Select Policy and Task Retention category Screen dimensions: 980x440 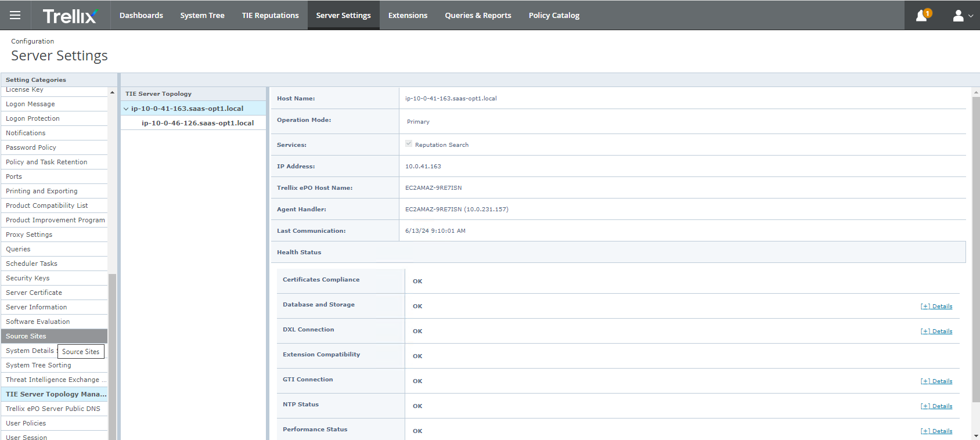54,162
